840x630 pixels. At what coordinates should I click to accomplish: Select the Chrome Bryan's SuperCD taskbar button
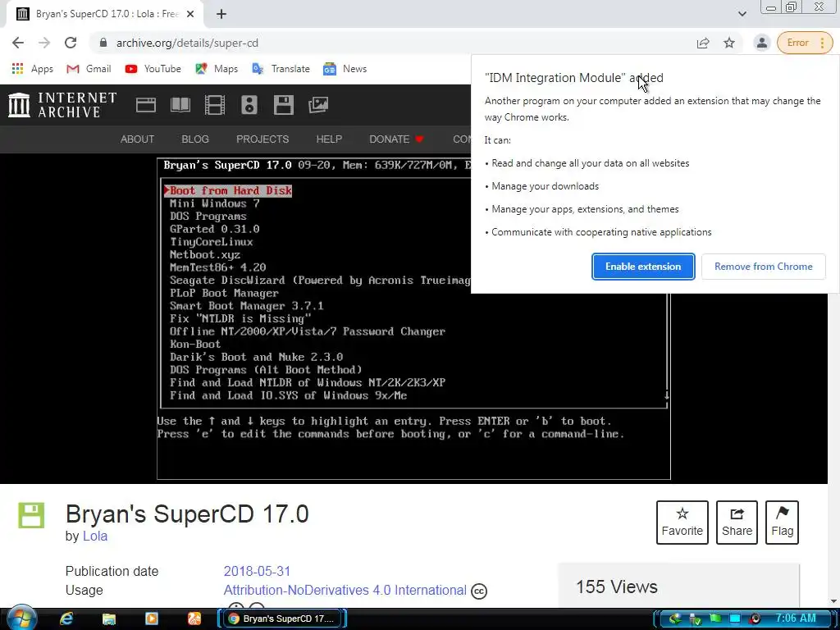pos(281,619)
